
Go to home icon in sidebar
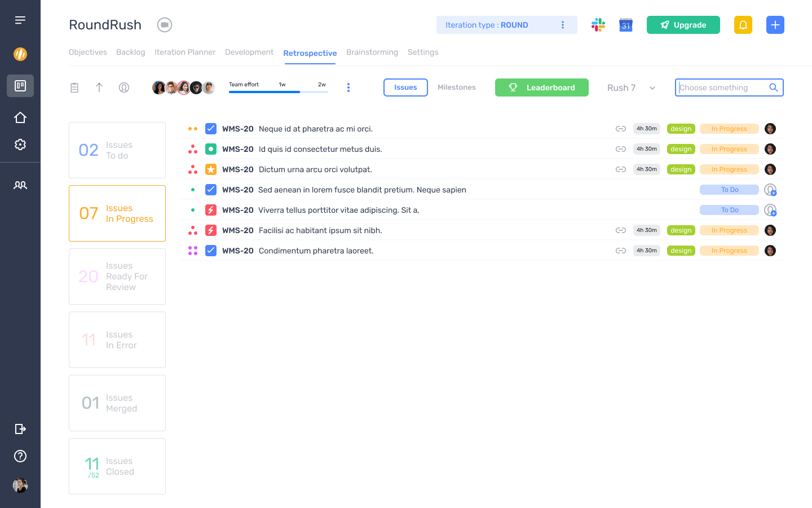20,117
